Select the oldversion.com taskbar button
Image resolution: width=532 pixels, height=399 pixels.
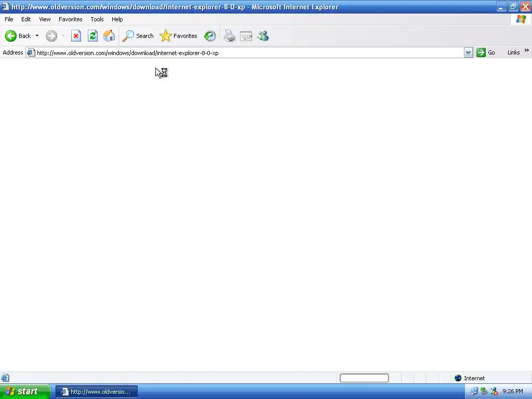(97, 392)
